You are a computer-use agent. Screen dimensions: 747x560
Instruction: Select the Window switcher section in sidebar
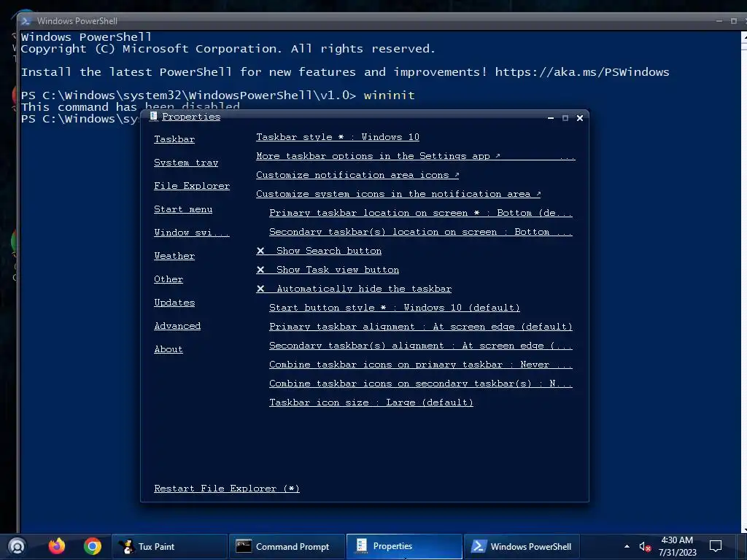[x=192, y=233]
